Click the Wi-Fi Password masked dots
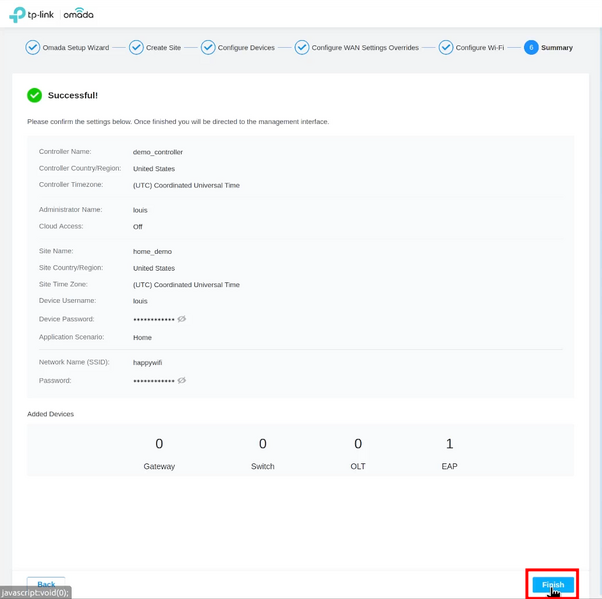 154,381
